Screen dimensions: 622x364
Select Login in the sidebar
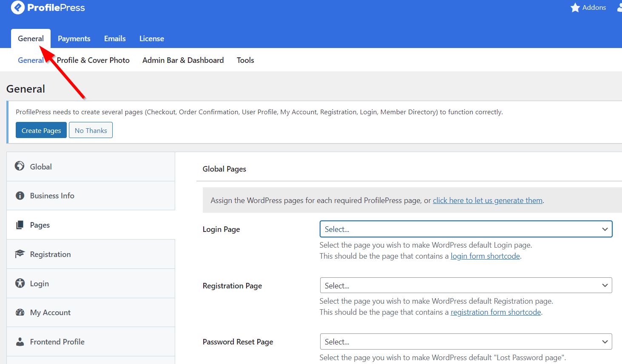point(91,283)
